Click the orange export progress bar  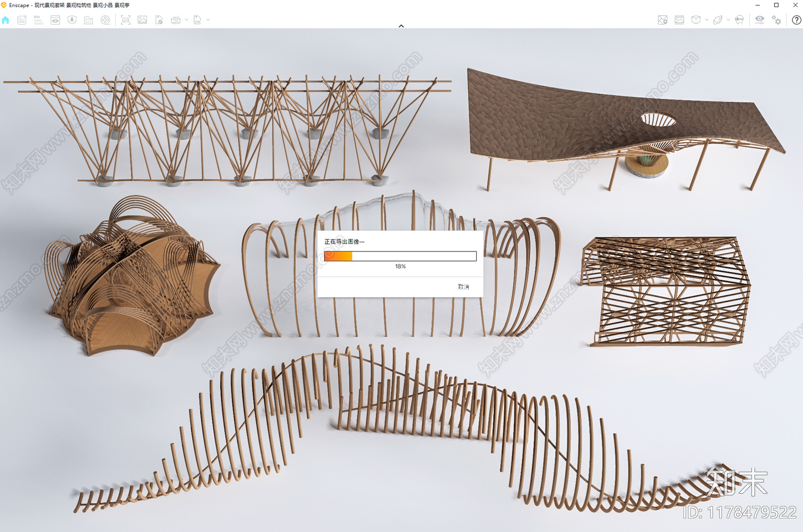tap(400, 256)
